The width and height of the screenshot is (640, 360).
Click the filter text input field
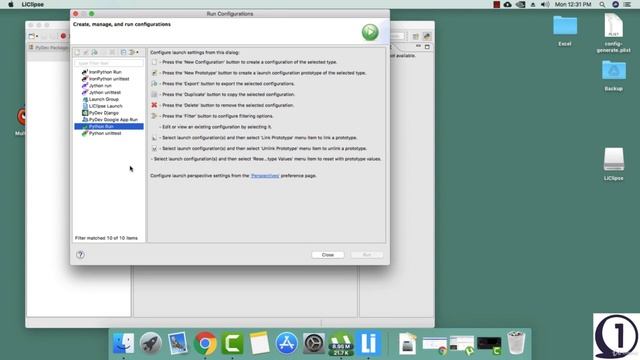(x=109, y=63)
